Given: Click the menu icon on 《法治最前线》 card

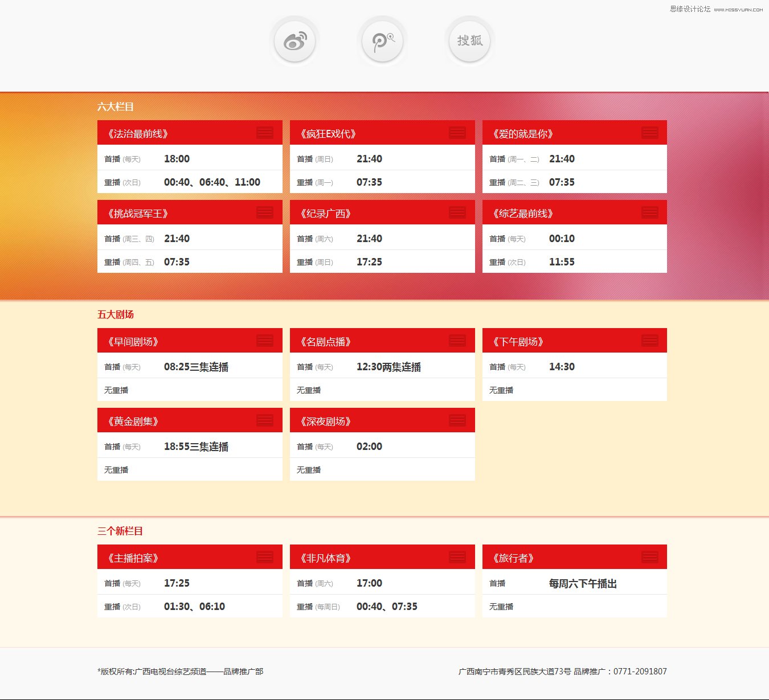Looking at the screenshot, I should 265,133.
